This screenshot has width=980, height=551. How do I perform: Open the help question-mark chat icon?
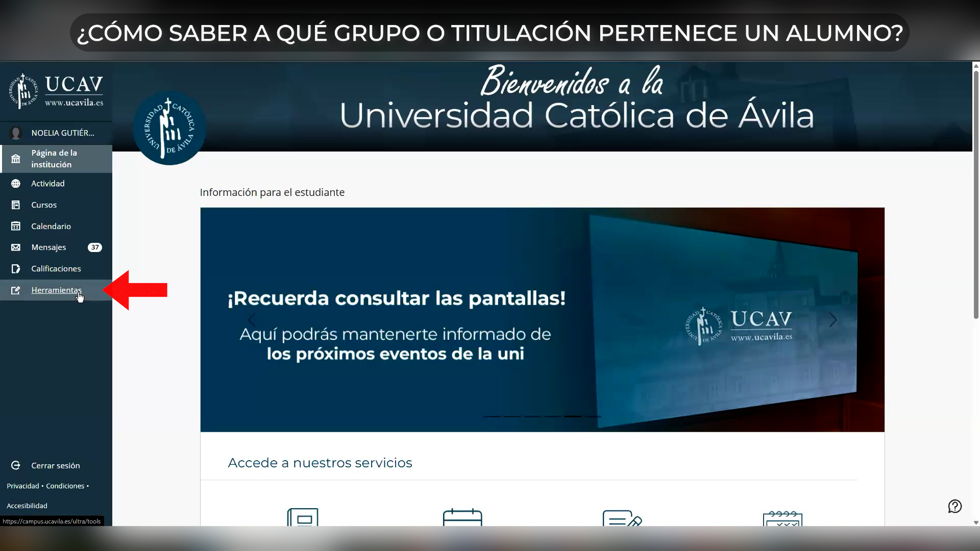[955, 506]
